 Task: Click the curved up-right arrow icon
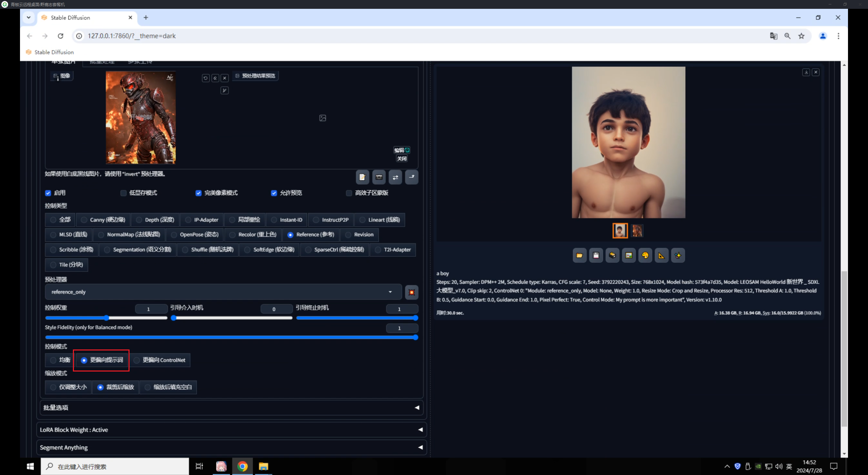[x=412, y=177]
